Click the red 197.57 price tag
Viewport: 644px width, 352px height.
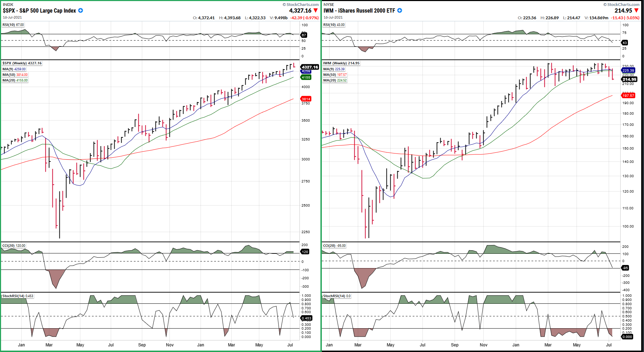tap(628, 96)
